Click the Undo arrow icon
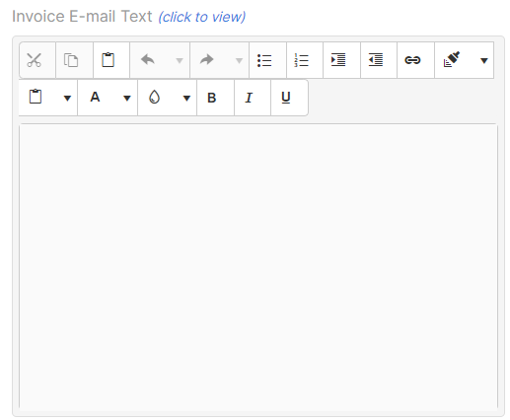This screenshot has width=510, height=420. (148, 60)
